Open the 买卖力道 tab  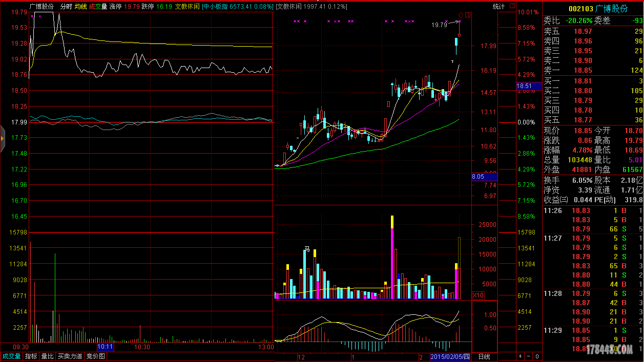[70, 356]
